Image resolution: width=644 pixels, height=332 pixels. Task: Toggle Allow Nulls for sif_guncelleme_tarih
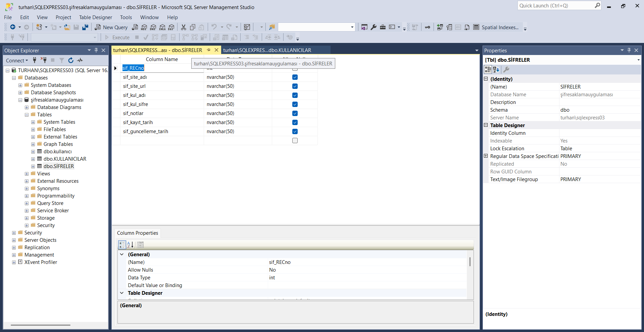click(295, 131)
